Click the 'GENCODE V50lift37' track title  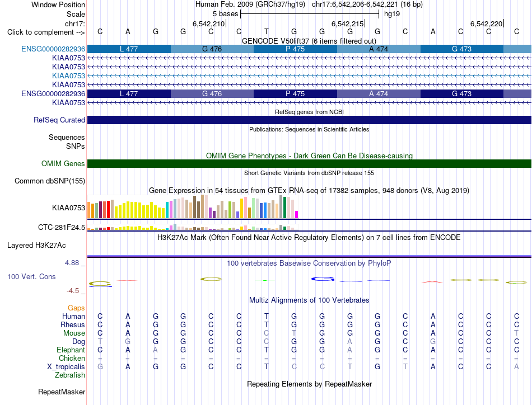[276, 41]
